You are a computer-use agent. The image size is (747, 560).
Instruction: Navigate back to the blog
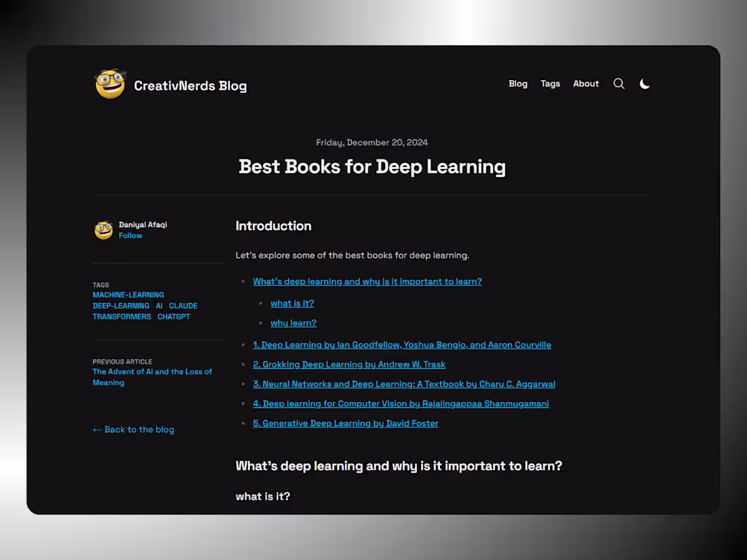(x=133, y=430)
